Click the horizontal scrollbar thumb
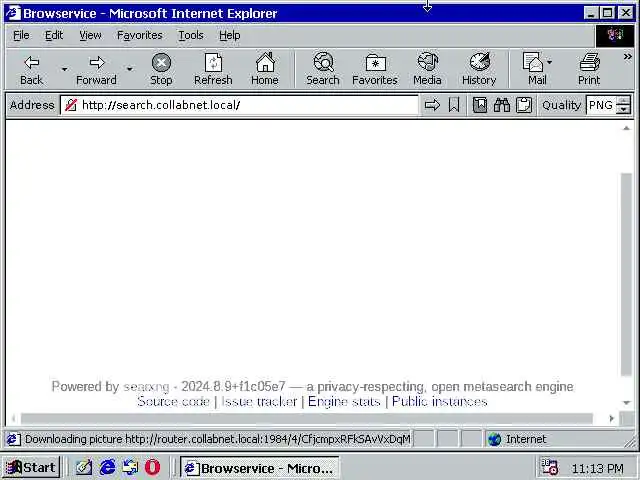This screenshot has width=640, height=480. point(307,418)
